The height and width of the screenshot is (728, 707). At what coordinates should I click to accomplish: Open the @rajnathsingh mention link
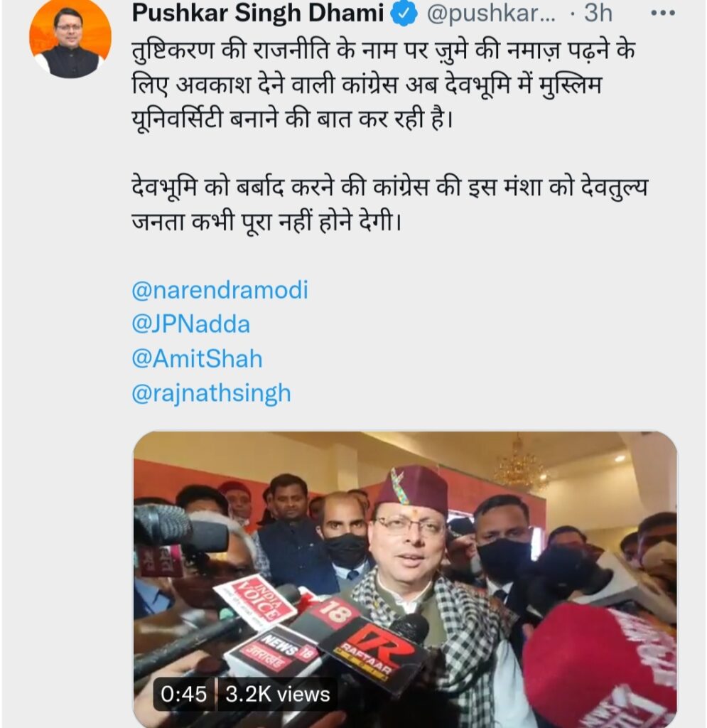(211, 394)
